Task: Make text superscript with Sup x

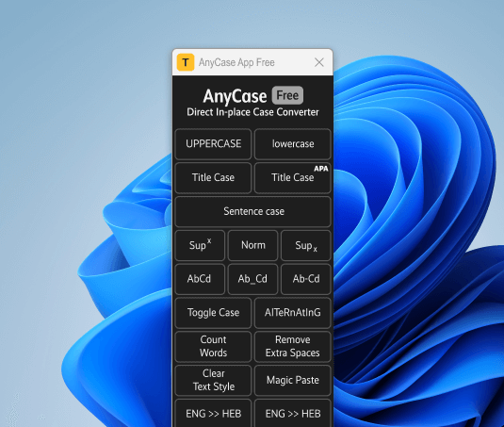Action: tap(200, 245)
